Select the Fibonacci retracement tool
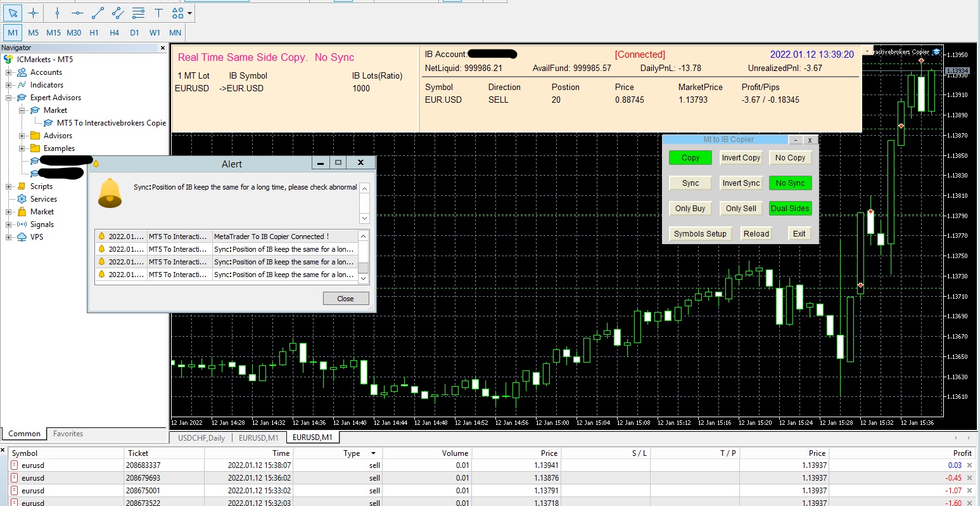Viewport: 980px width, 506px height. pos(138,13)
